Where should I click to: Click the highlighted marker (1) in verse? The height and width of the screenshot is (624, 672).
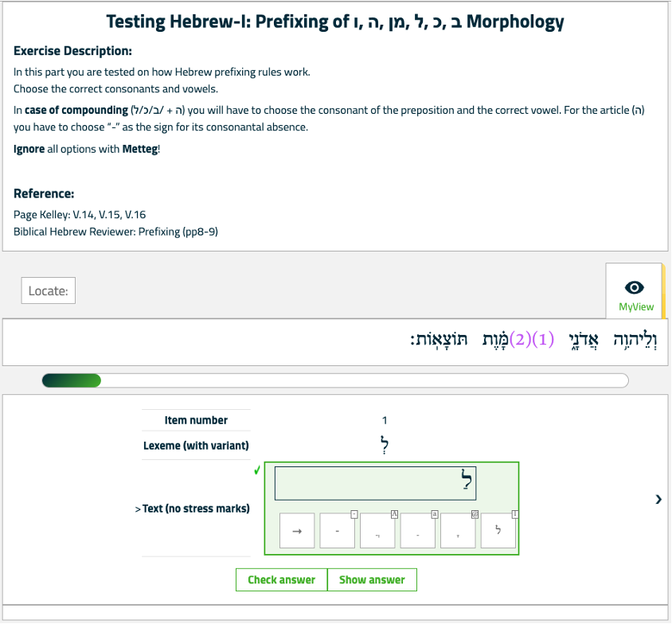(542, 339)
